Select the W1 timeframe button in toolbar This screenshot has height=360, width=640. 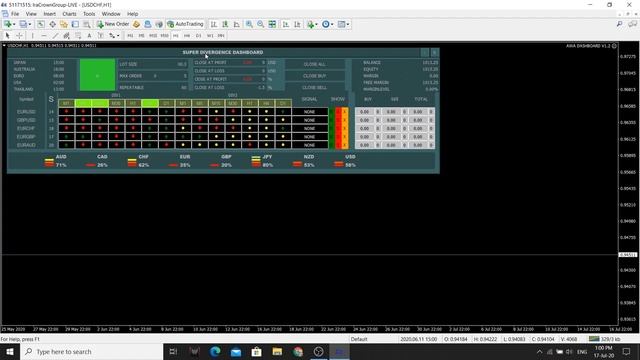[210, 36]
